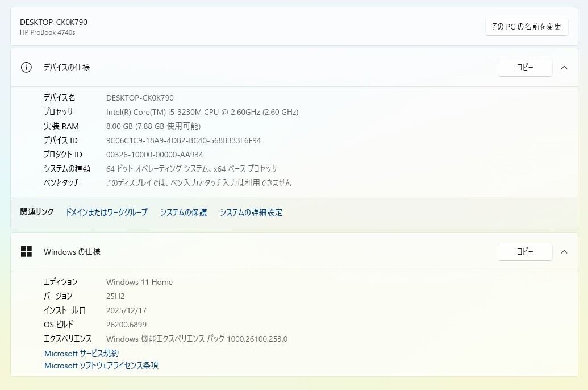Collapse the Windows の仕様 section chevron
Screen dimensions: 588x390
(x=564, y=252)
